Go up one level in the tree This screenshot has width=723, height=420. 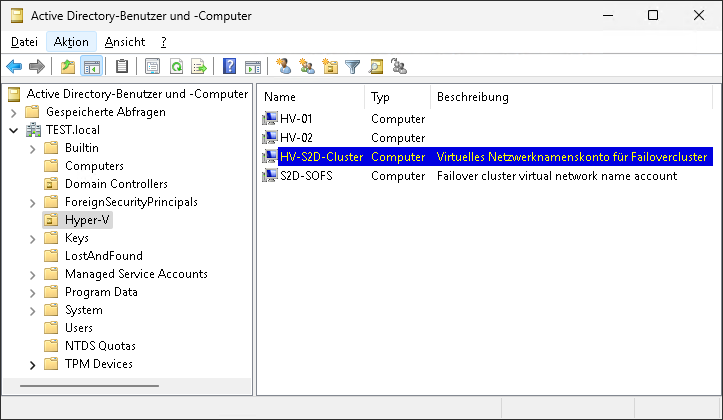tap(68, 67)
